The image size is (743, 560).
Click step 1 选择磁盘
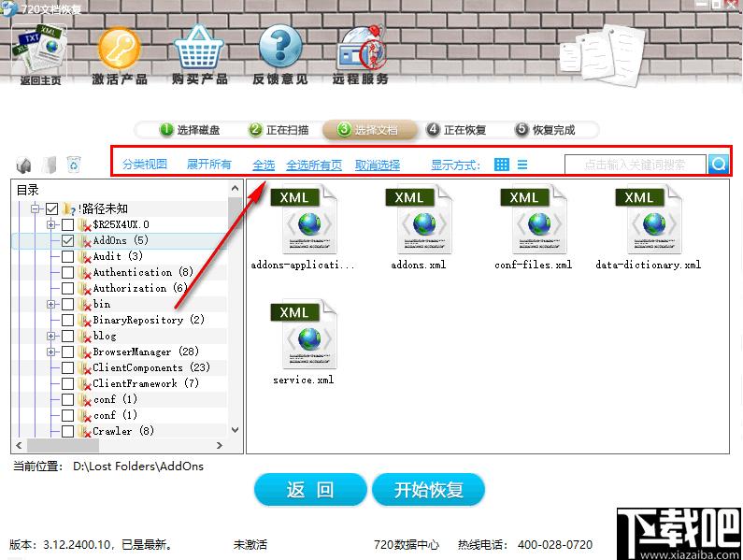[x=190, y=129]
